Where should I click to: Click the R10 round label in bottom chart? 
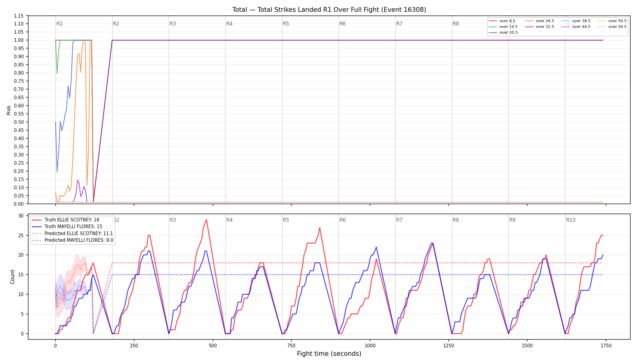(571, 220)
